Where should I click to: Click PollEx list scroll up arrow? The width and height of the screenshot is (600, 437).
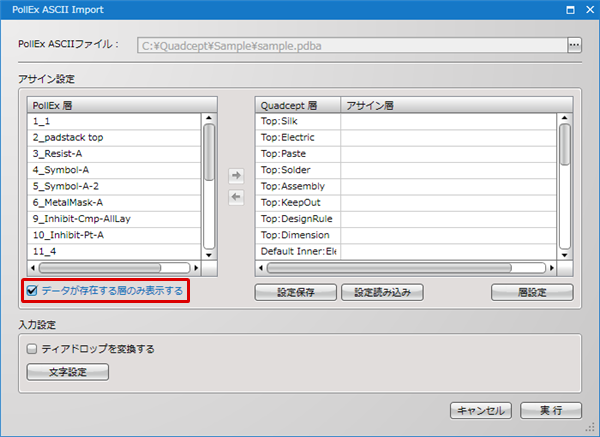click(209, 117)
